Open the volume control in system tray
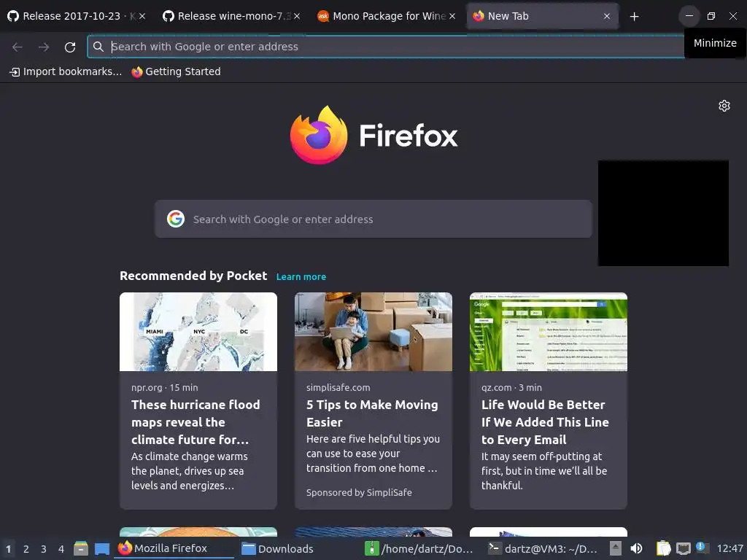 (x=636, y=548)
